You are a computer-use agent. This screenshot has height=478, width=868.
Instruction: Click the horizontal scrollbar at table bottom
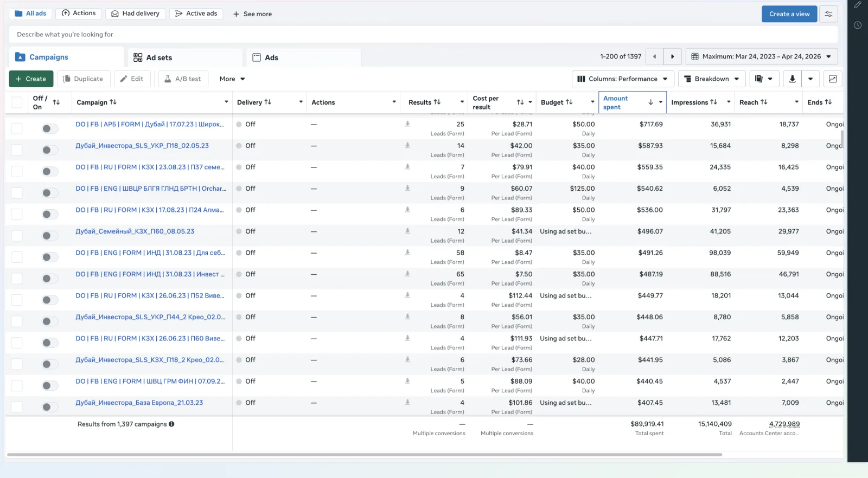[x=364, y=455]
